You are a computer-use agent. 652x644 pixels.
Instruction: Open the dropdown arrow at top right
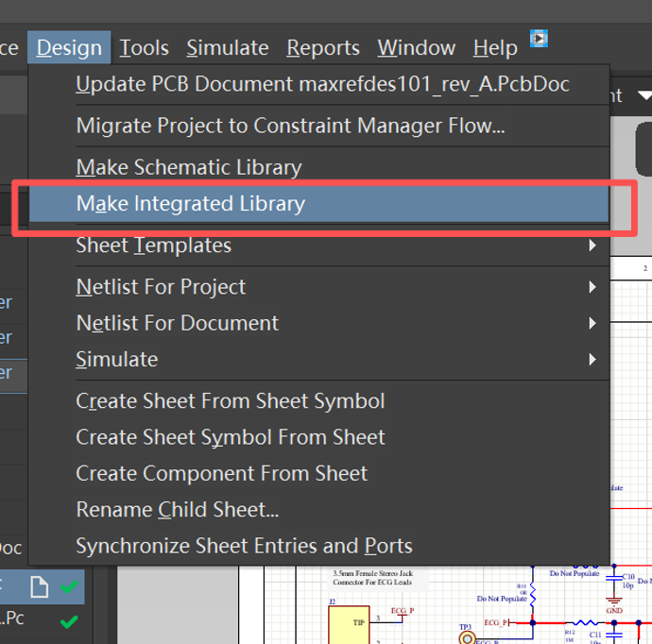pos(644,96)
